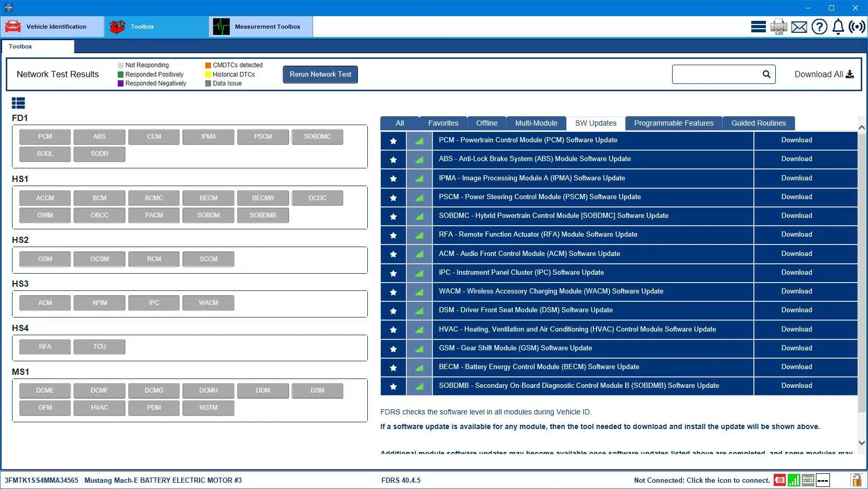
Task: Click the signal bars icon in the DSM row
Action: [x=419, y=311]
